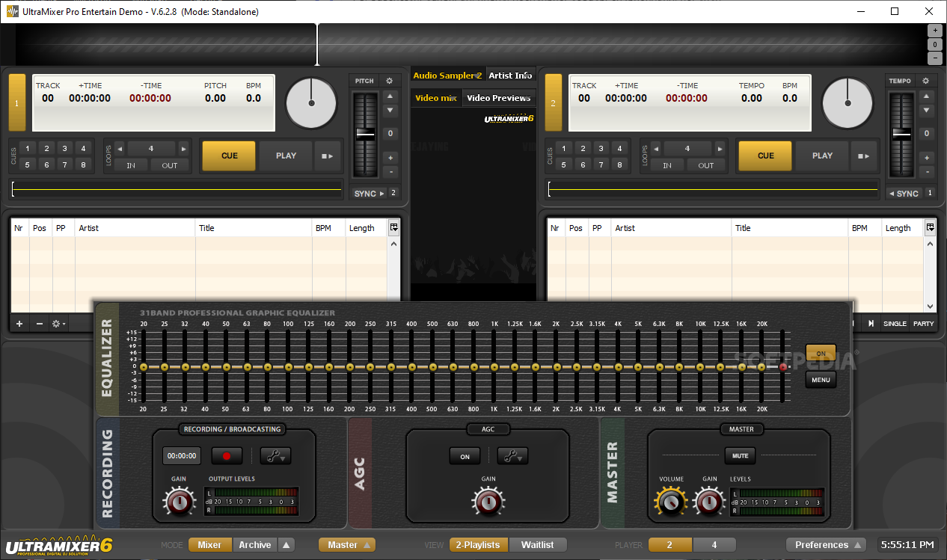Image resolution: width=947 pixels, height=560 pixels.
Task: Click the recording GAIN knob
Action: [179, 502]
